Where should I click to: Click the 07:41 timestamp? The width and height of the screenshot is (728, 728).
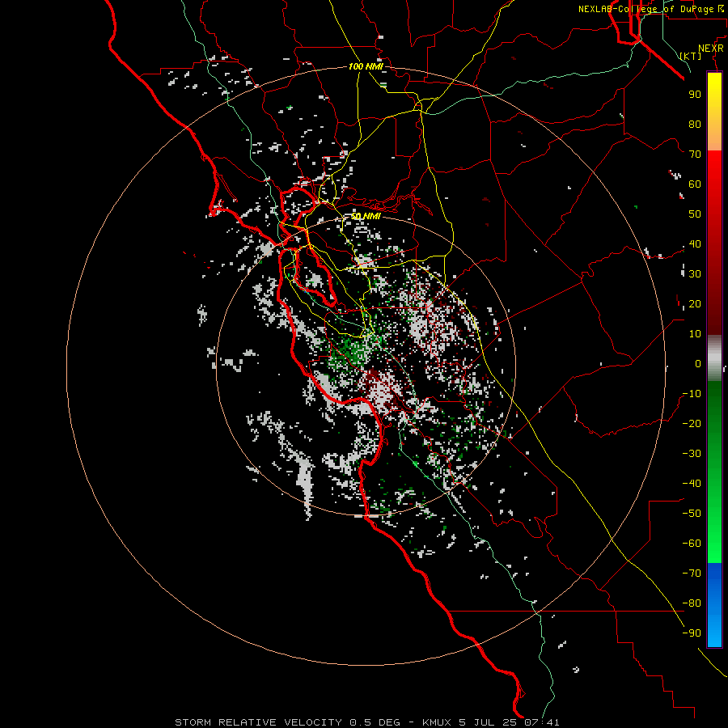click(x=542, y=722)
